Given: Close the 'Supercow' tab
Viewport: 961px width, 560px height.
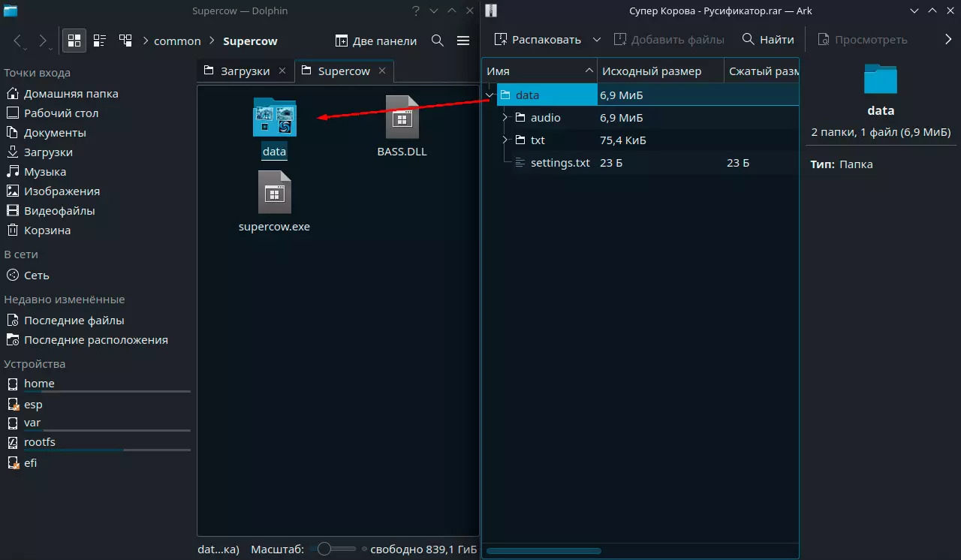Looking at the screenshot, I should [382, 71].
